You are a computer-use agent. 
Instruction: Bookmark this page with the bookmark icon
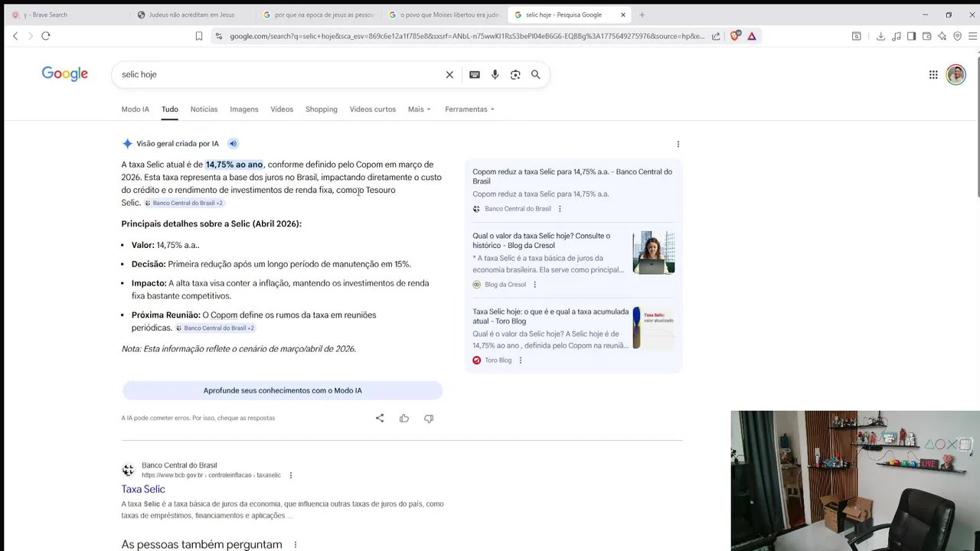[x=199, y=36]
